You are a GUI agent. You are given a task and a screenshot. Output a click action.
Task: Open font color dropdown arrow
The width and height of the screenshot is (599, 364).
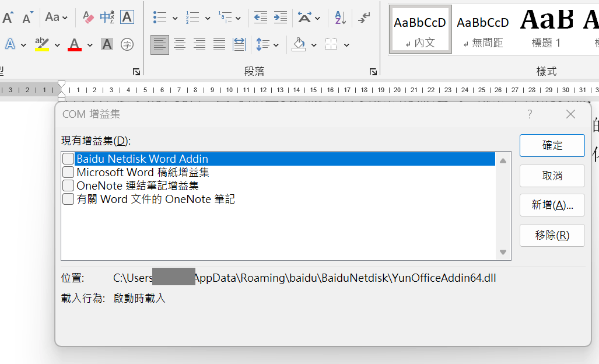coord(90,45)
